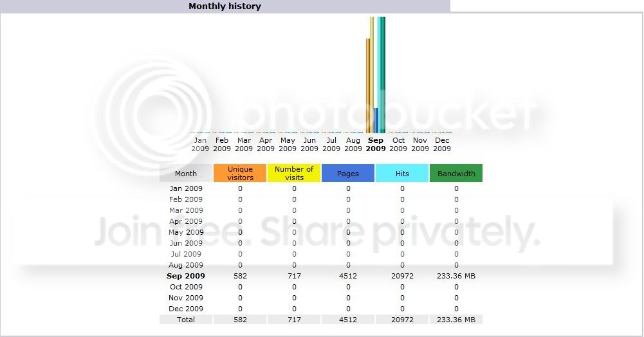Click the tall teal bandwidth bar

point(383,75)
